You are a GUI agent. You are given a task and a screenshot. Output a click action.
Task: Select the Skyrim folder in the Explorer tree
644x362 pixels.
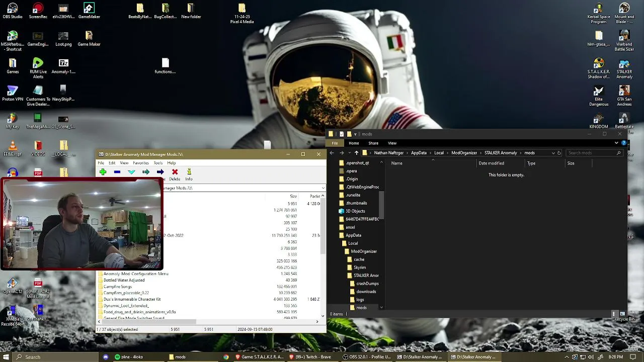359,267
